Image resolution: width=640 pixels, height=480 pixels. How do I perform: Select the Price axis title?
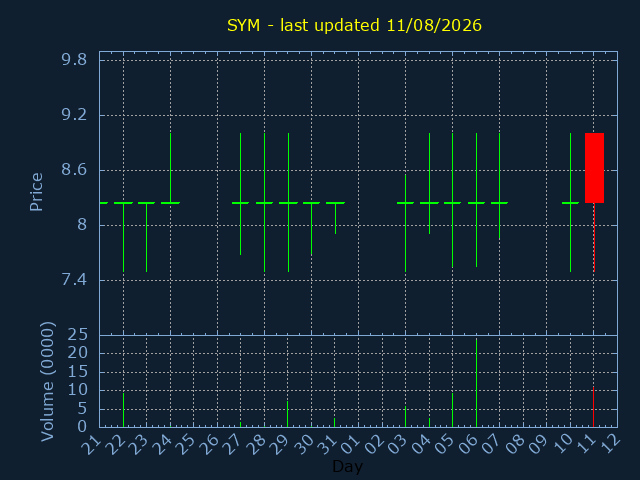[x=36, y=192]
